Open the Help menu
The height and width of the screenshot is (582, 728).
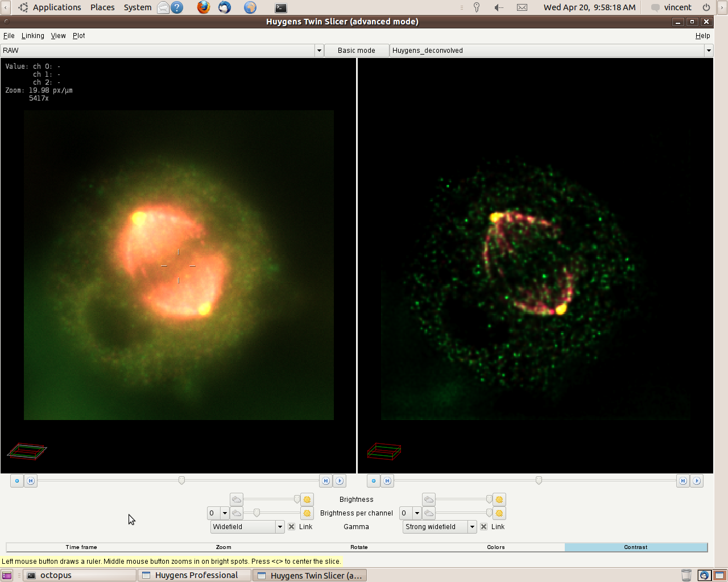702,36
